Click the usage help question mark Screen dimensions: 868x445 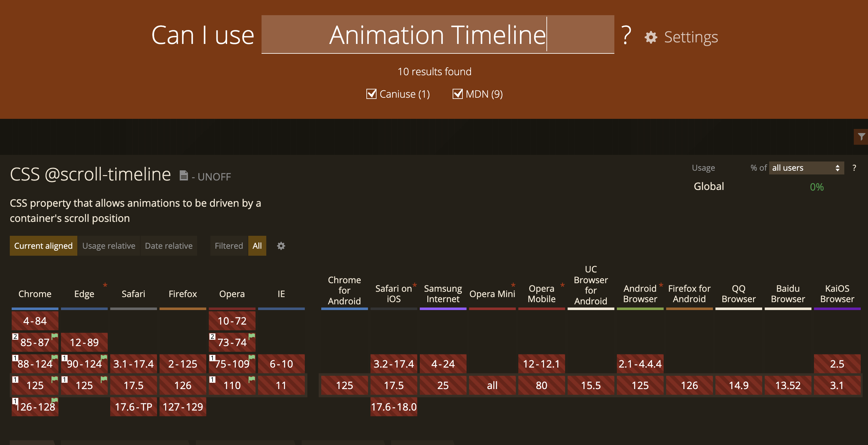point(854,168)
